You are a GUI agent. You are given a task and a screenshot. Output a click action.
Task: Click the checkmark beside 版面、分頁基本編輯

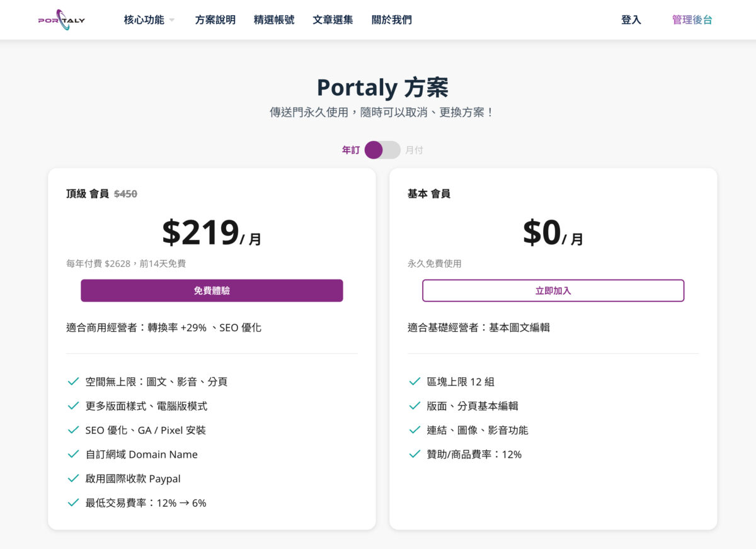[415, 406]
